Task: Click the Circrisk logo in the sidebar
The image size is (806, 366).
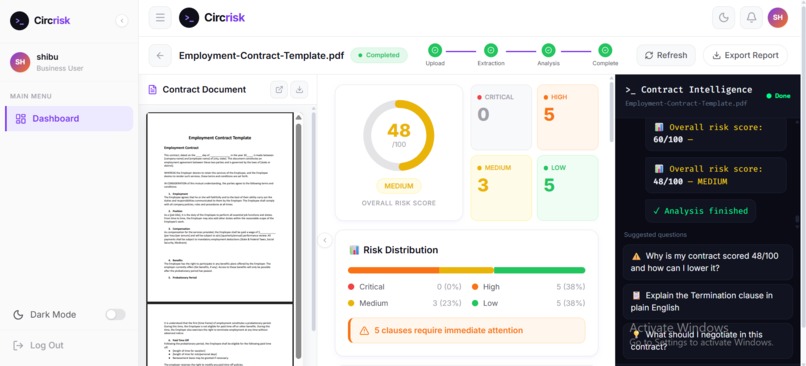Action: point(40,21)
